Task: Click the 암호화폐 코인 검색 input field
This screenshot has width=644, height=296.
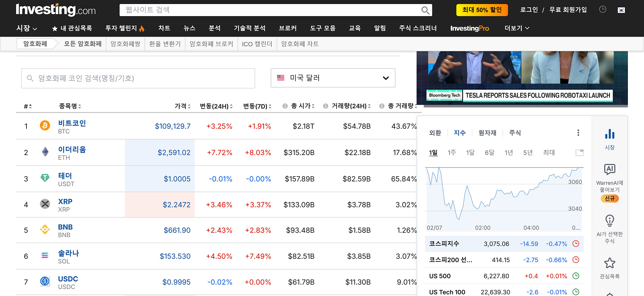Action: click(138, 78)
